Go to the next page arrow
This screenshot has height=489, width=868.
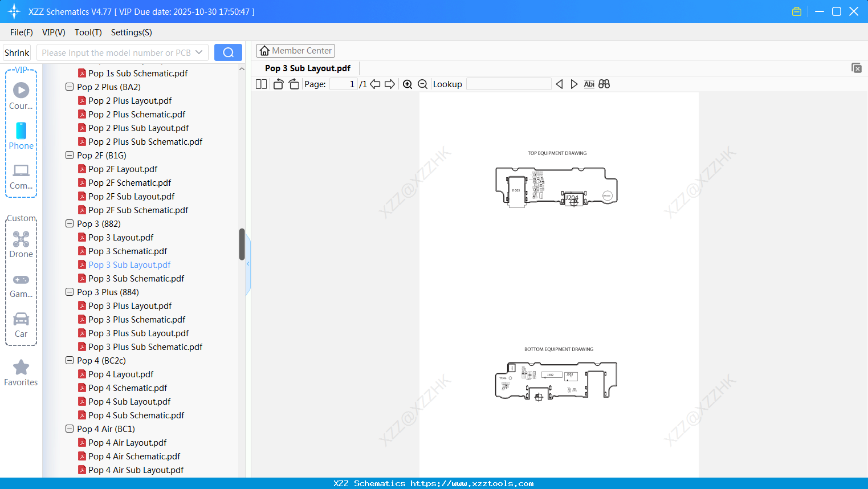[390, 84]
